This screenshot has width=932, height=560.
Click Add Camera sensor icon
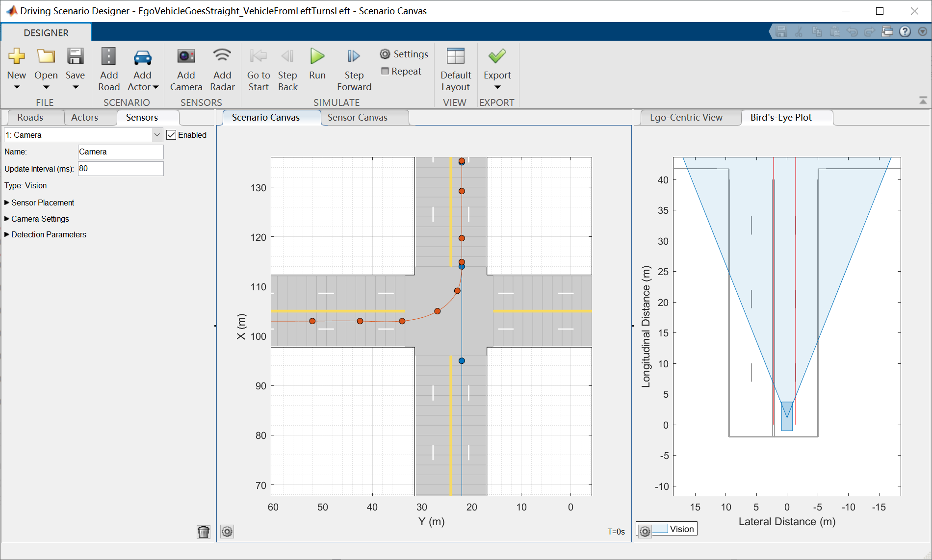pos(186,56)
